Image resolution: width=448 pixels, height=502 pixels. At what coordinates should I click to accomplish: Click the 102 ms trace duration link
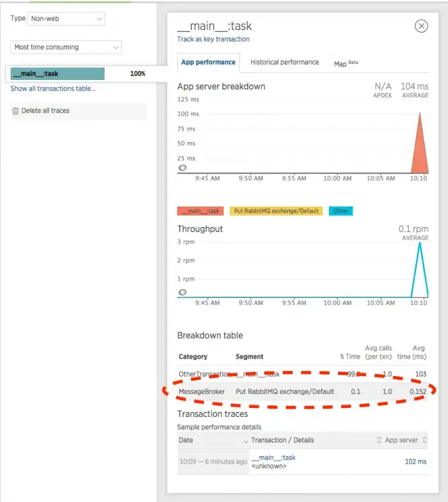click(x=415, y=462)
